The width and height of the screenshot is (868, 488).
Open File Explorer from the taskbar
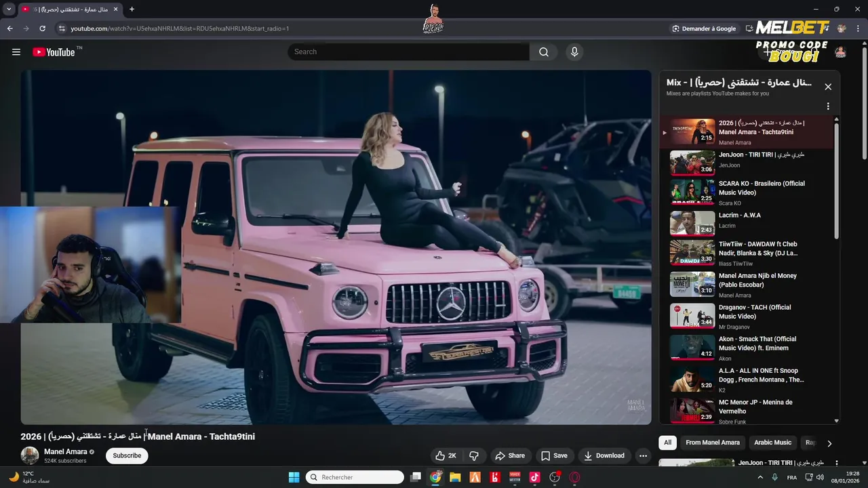455,477
